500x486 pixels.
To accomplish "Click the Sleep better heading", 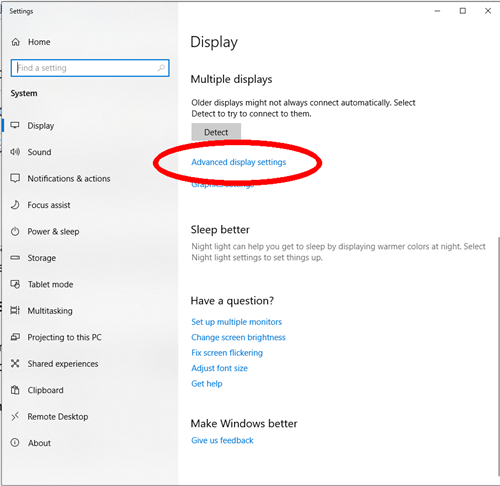I will pos(220,230).
